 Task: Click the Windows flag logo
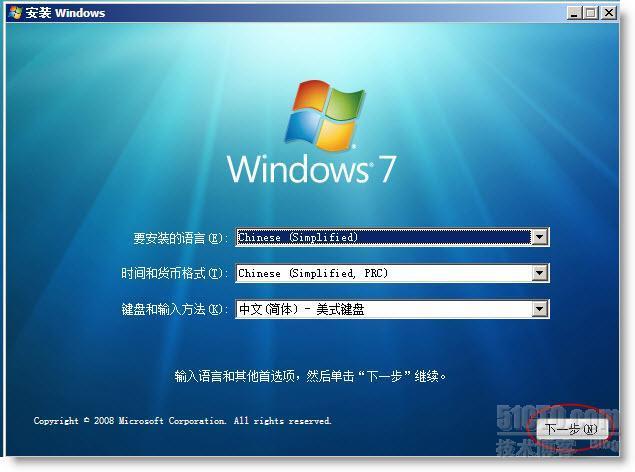tap(324, 115)
